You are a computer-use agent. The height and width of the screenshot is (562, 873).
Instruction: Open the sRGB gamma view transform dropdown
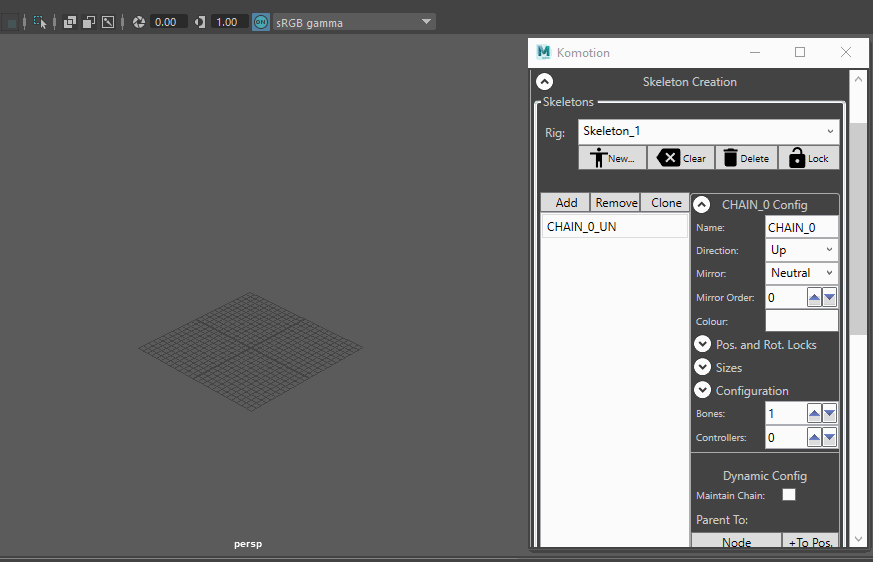click(354, 22)
